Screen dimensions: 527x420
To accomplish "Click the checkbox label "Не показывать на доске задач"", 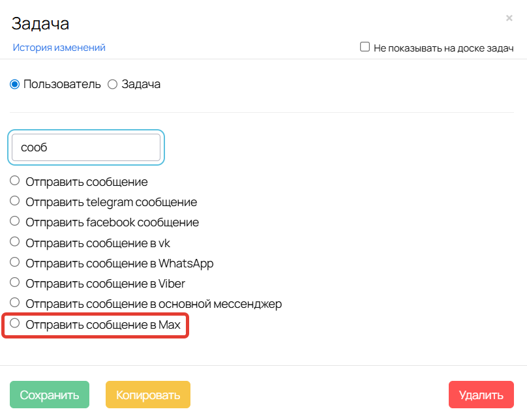I will point(444,48).
